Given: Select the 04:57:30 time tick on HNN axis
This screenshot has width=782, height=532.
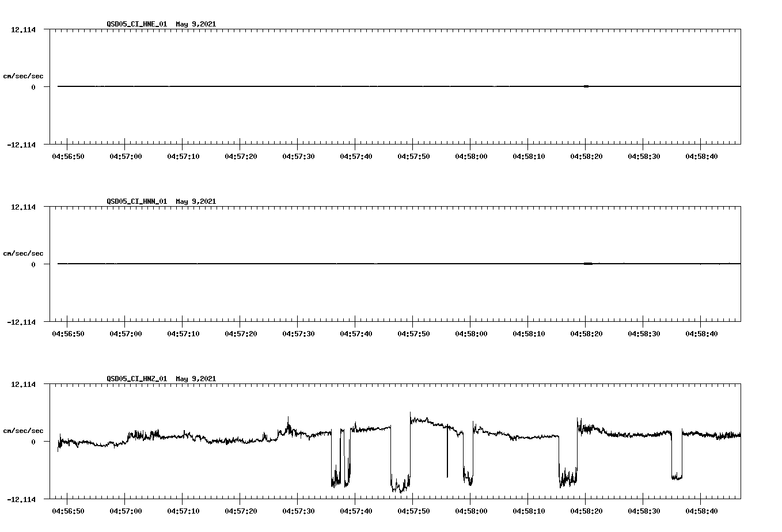Looking at the screenshot, I should coord(297,332).
